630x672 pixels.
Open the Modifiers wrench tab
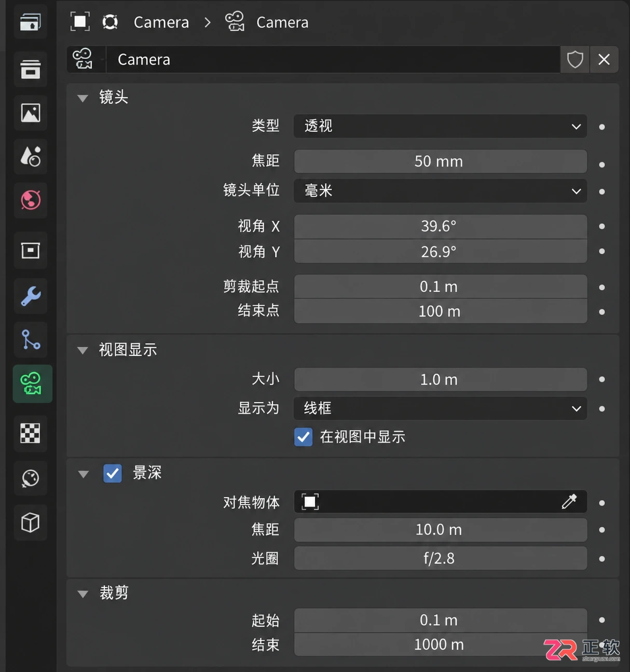[x=30, y=296]
